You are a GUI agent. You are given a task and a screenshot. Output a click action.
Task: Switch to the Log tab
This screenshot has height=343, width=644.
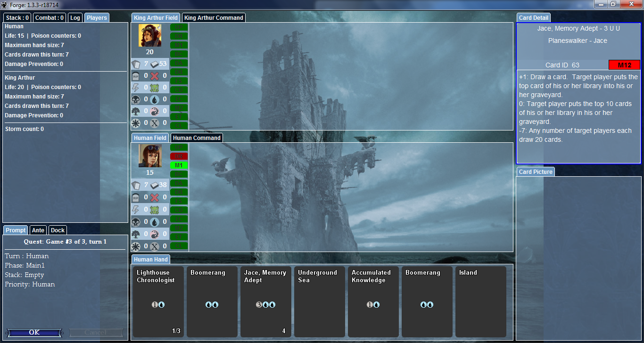click(x=75, y=18)
